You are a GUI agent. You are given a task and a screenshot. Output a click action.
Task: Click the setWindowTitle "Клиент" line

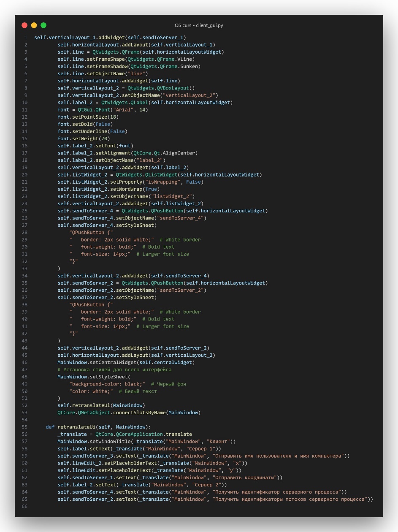pyautogui.click(x=146, y=442)
